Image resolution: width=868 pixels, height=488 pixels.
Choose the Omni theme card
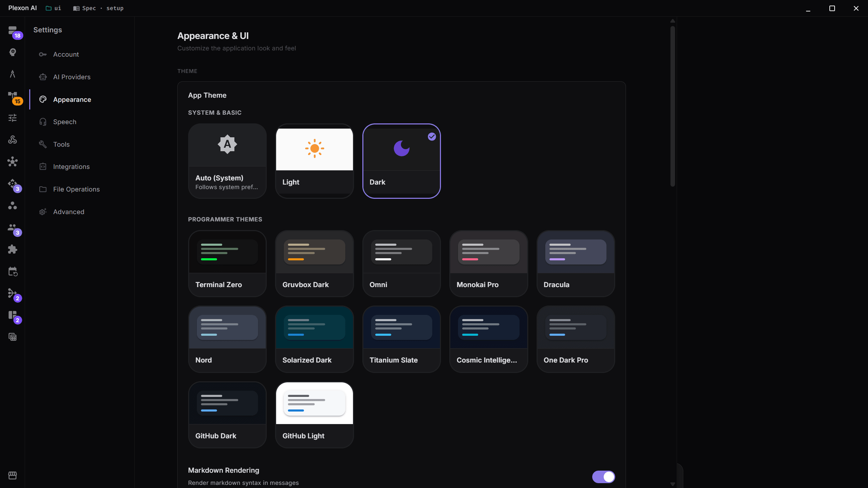(x=402, y=263)
